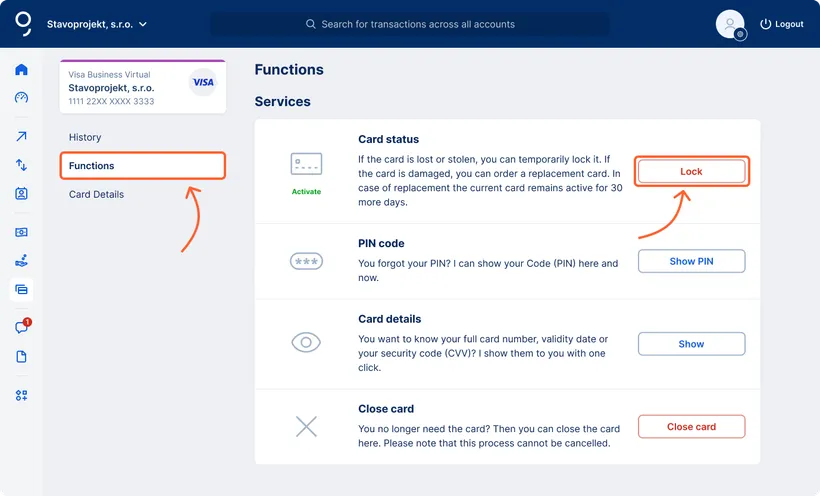Select the Card Details menu item
This screenshot has width=820, height=496.
pos(96,194)
